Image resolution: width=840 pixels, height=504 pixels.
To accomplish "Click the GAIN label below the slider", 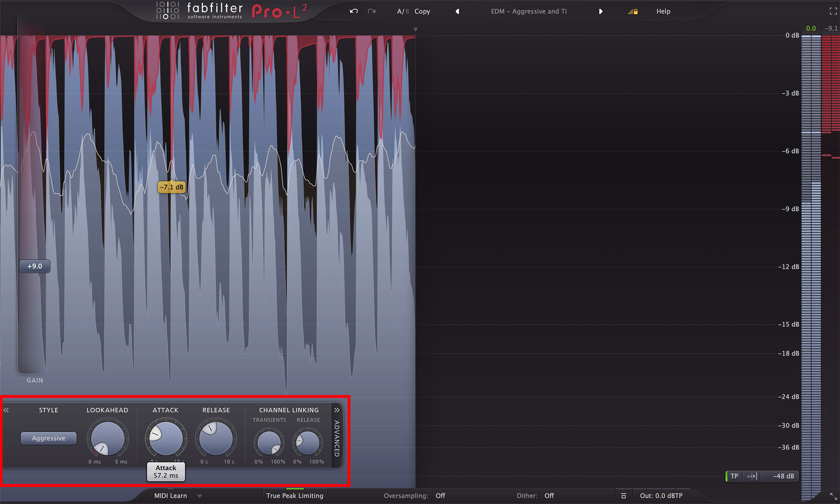I will pos(35,380).
